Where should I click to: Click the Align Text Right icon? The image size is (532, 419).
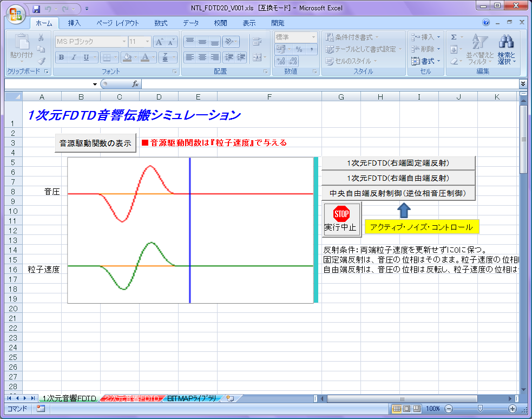pos(215,57)
